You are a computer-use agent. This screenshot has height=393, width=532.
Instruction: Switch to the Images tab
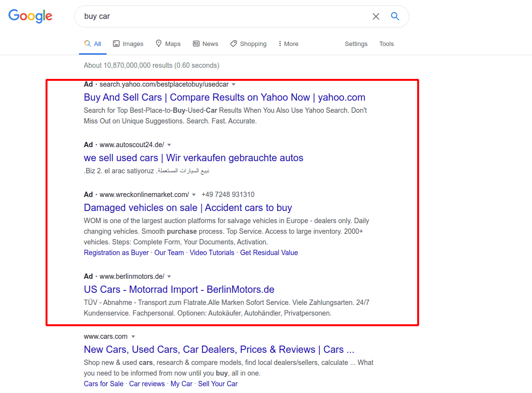tap(128, 44)
